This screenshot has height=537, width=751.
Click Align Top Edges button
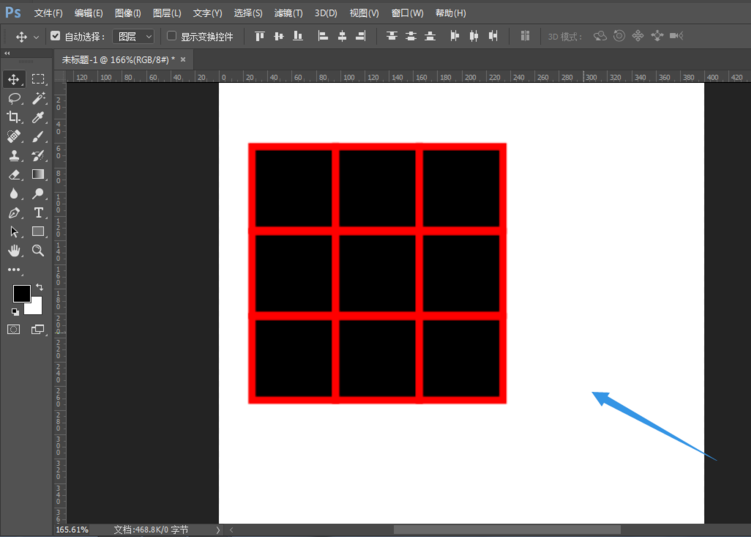point(260,36)
